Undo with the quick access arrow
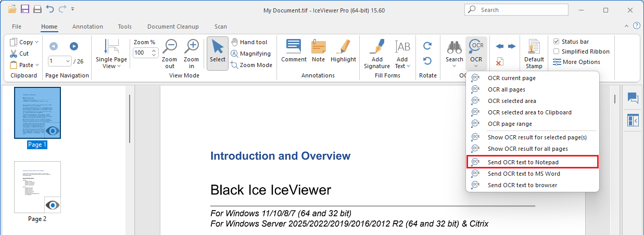The width and height of the screenshot is (644, 235). tap(50, 9)
